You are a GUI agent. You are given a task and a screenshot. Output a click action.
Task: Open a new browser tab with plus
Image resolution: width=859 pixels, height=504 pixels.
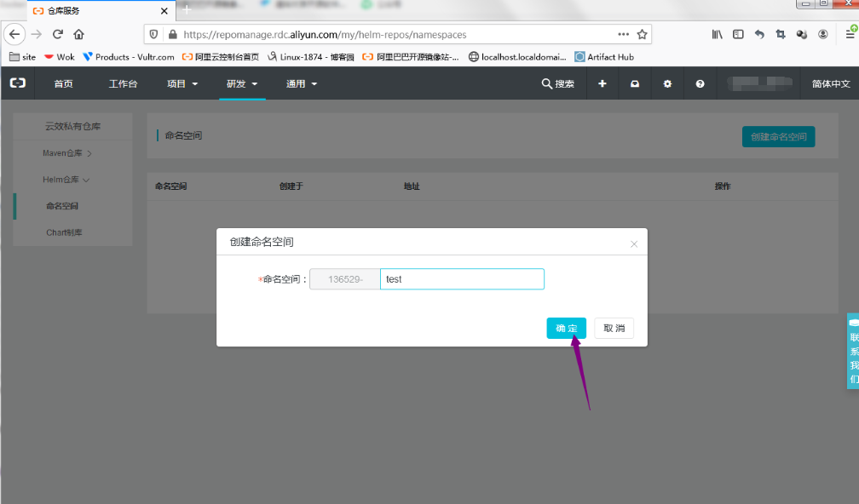point(187,10)
